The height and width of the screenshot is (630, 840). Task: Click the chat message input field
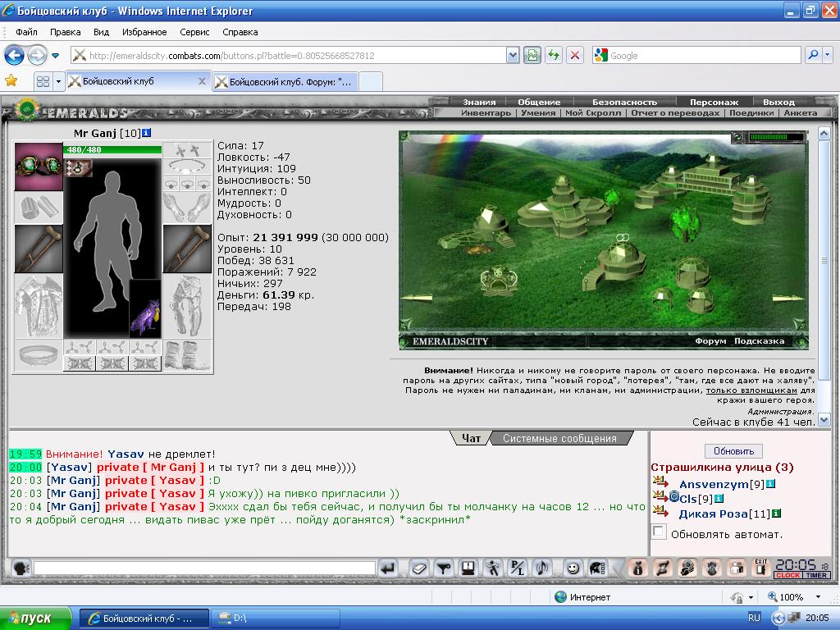click(x=204, y=568)
